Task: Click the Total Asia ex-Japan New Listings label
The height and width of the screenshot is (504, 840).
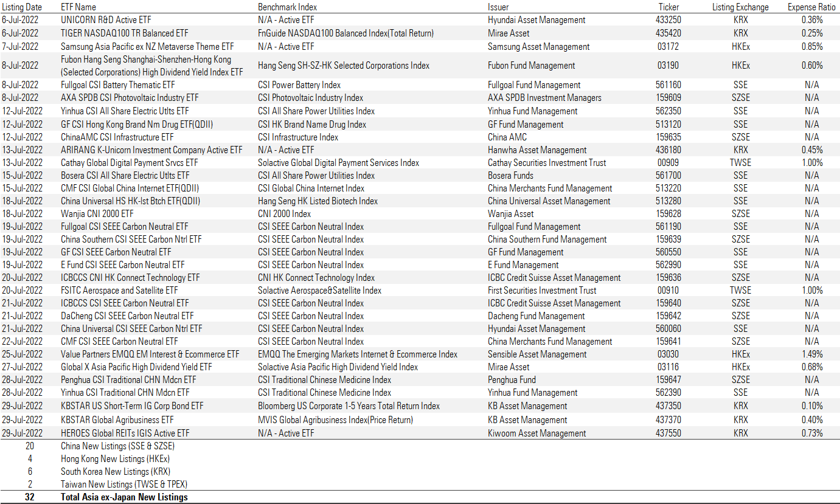Action: pyautogui.click(x=124, y=497)
